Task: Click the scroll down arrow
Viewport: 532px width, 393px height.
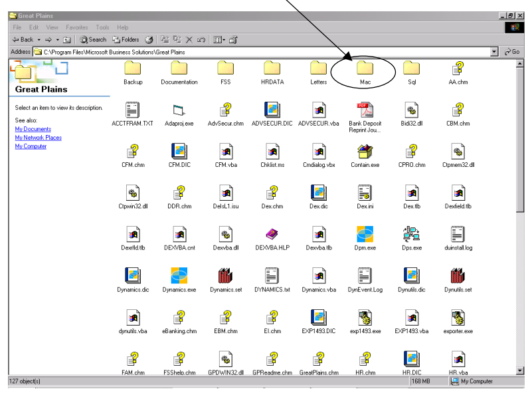Action: tap(519, 370)
